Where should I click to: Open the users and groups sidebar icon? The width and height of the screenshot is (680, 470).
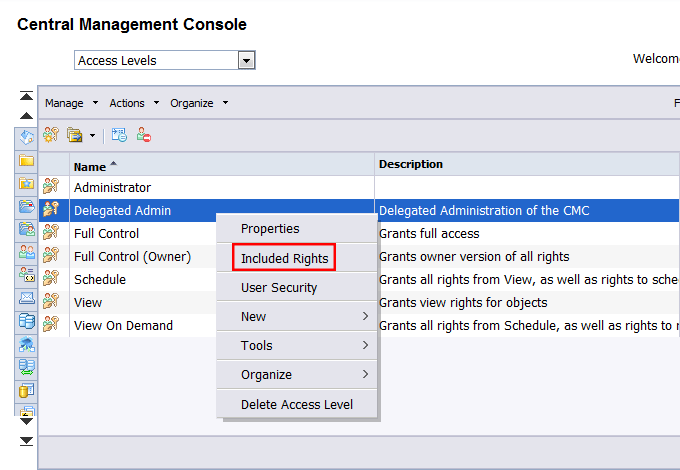27,252
